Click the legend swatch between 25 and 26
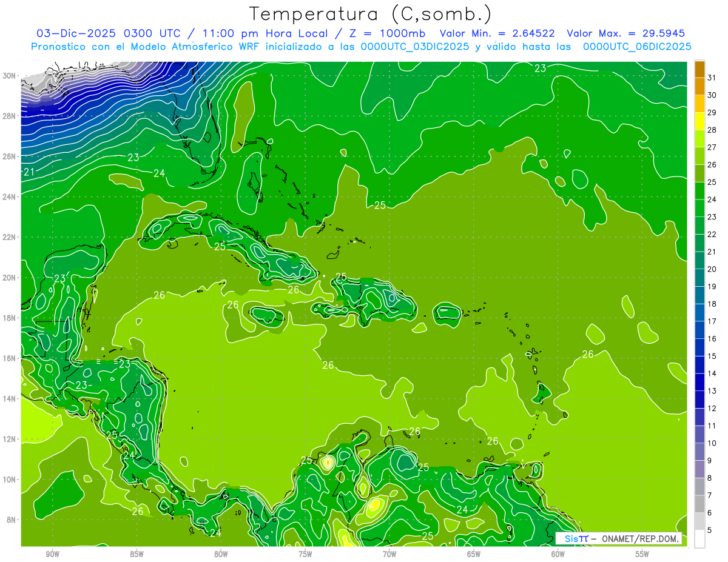This screenshot has width=728, height=562. (x=699, y=173)
